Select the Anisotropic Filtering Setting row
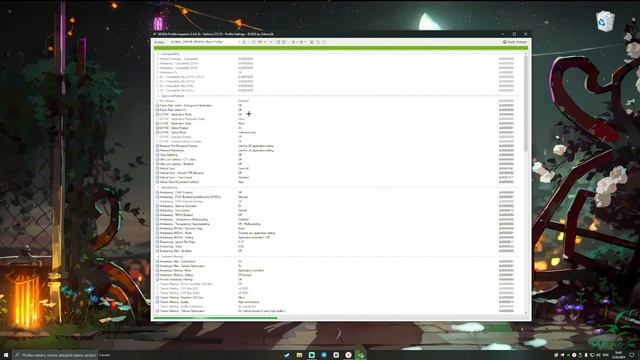The height and width of the screenshot is (360, 640). [339, 275]
